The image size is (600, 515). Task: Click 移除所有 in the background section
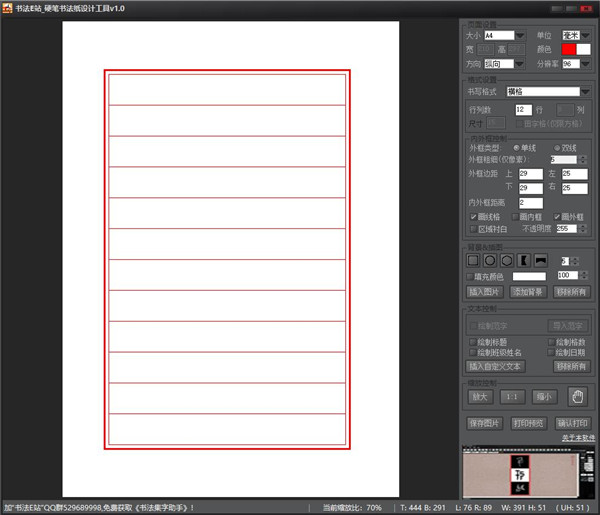tap(571, 292)
